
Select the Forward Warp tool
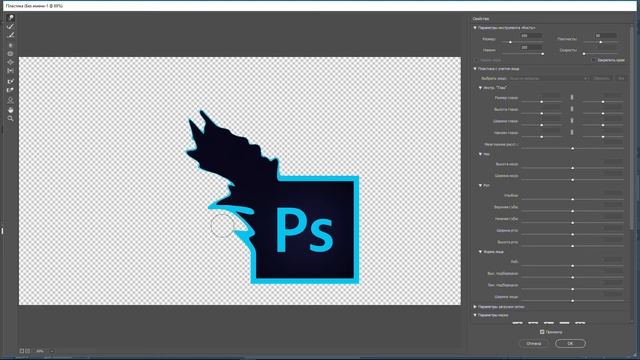pyautogui.click(x=11, y=18)
